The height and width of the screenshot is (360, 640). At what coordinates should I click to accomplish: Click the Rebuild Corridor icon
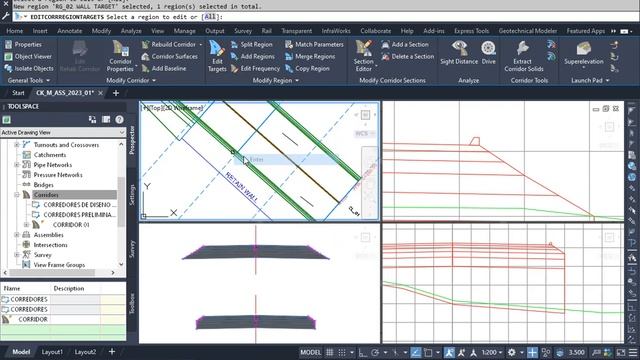pos(145,44)
